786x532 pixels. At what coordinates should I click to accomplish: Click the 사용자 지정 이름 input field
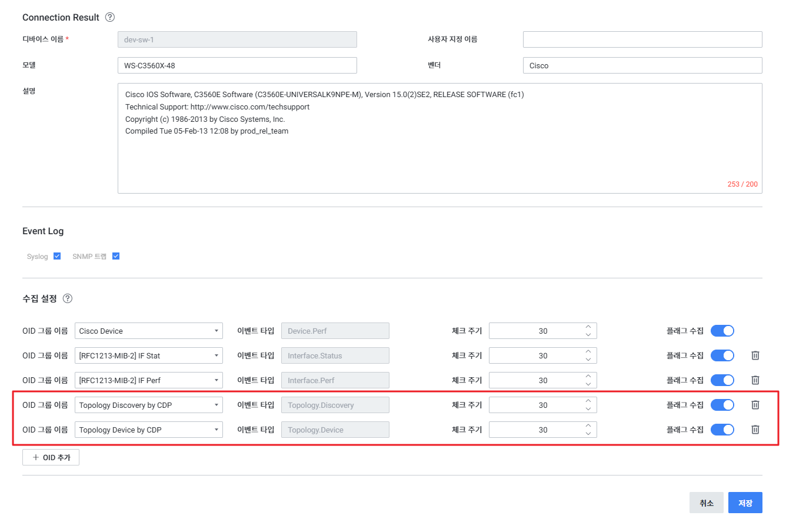click(x=642, y=39)
